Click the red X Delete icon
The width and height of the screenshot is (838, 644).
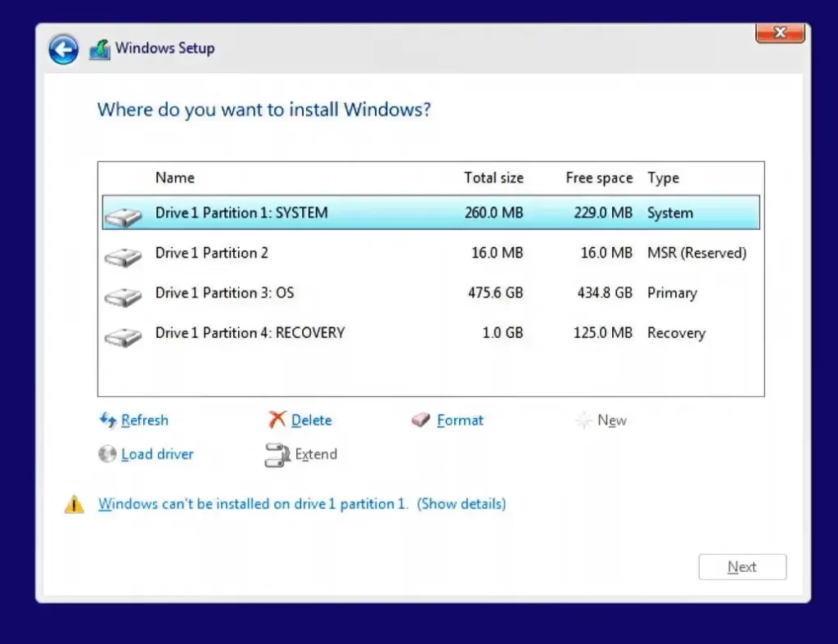(277, 420)
